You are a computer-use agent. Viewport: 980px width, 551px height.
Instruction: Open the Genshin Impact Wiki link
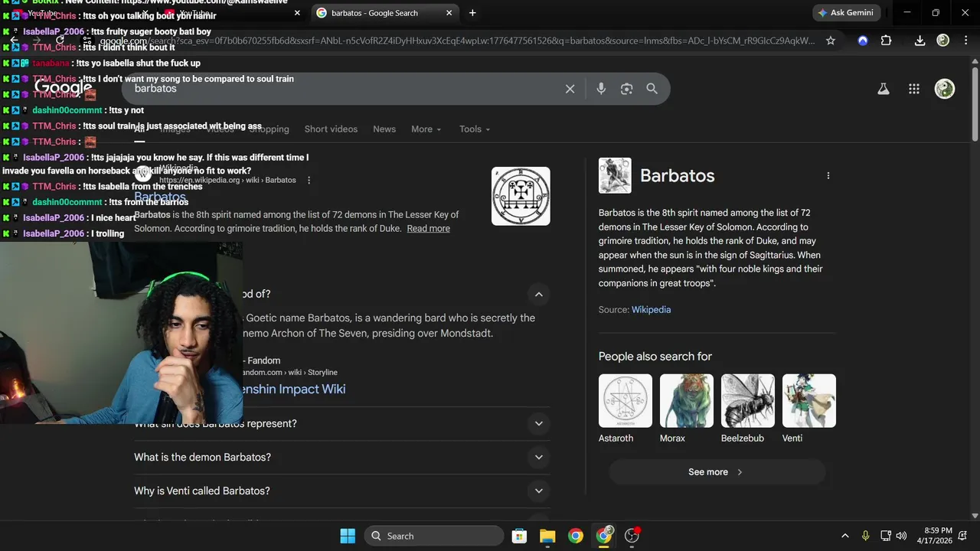(x=293, y=389)
